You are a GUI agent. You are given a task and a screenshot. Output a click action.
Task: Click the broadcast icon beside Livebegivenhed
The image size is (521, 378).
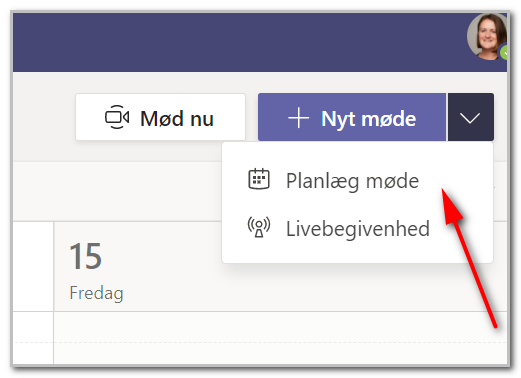click(259, 227)
